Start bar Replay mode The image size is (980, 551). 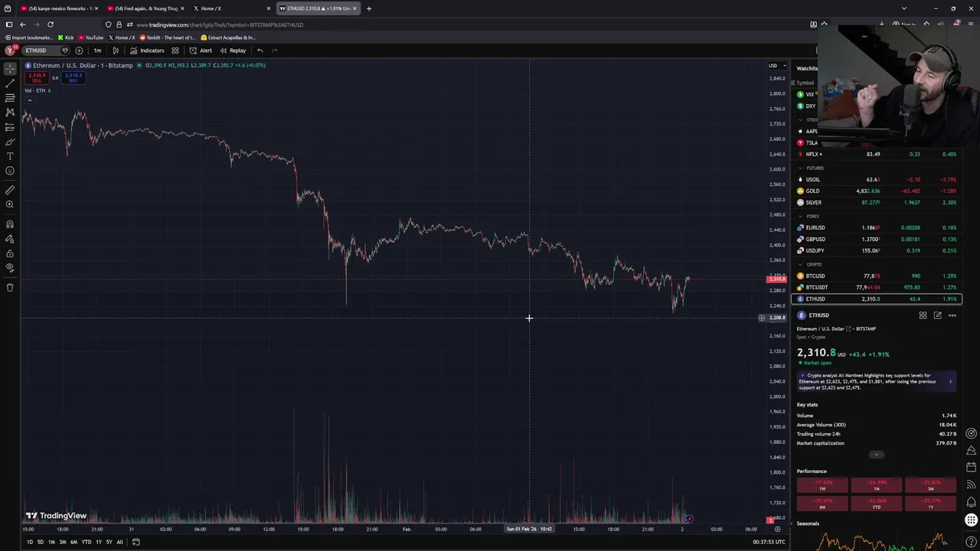pyautogui.click(x=233, y=51)
